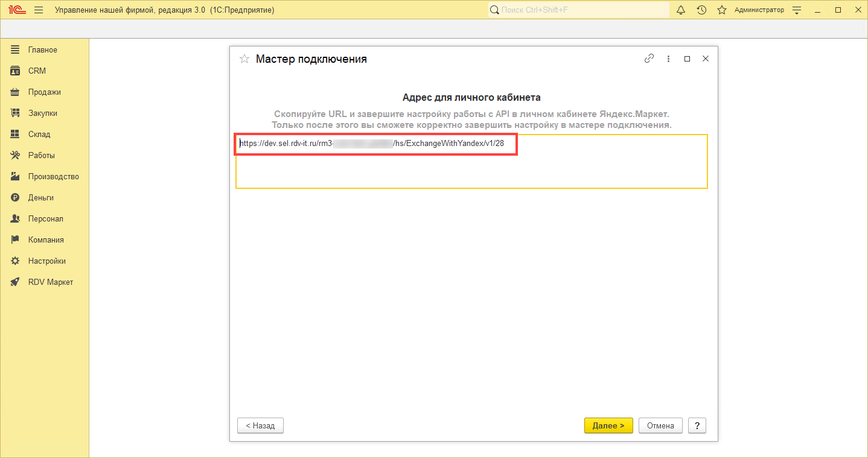This screenshot has width=868, height=458.
Task: Open the Главное section
Action: 45,50
